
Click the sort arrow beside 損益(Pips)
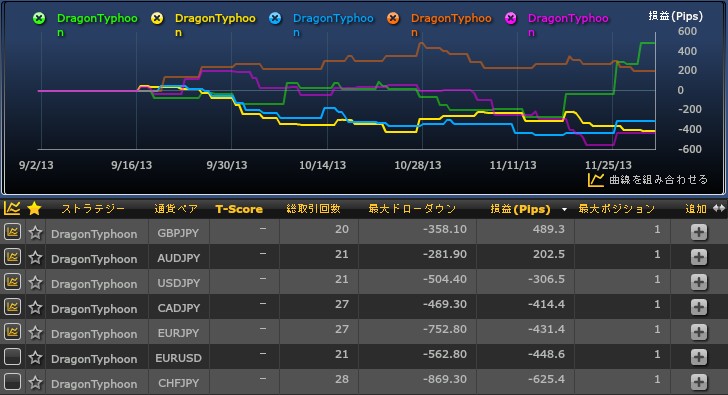coord(565,210)
